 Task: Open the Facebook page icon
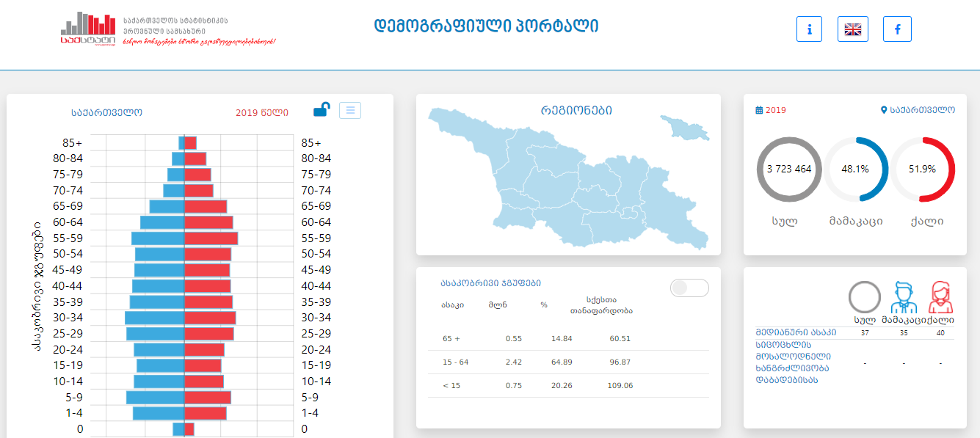[x=896, y=29]
